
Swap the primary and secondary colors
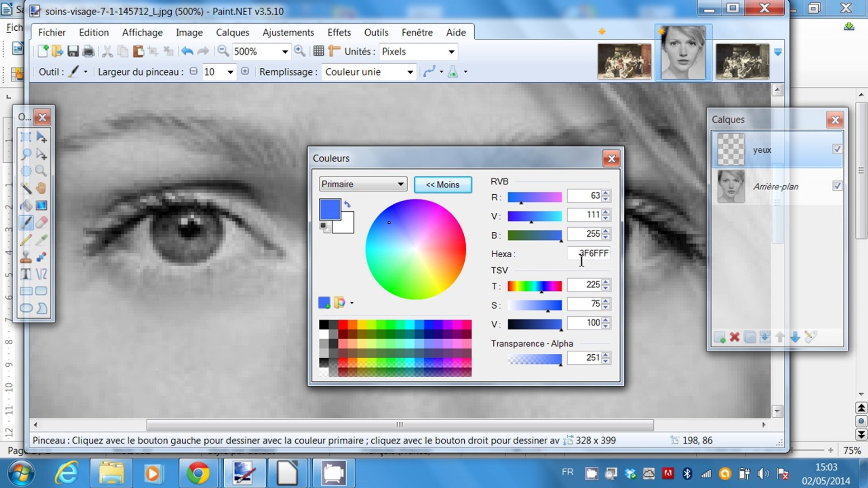(347, 204)
